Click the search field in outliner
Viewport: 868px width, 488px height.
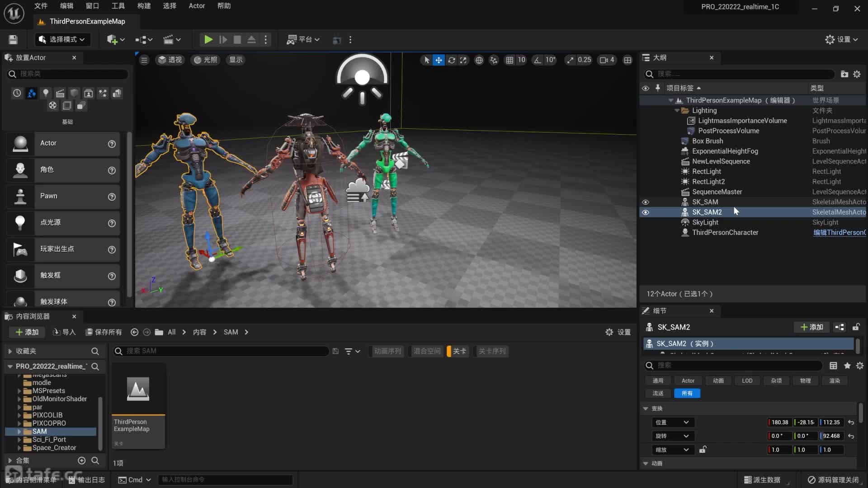tap(739, 74)
